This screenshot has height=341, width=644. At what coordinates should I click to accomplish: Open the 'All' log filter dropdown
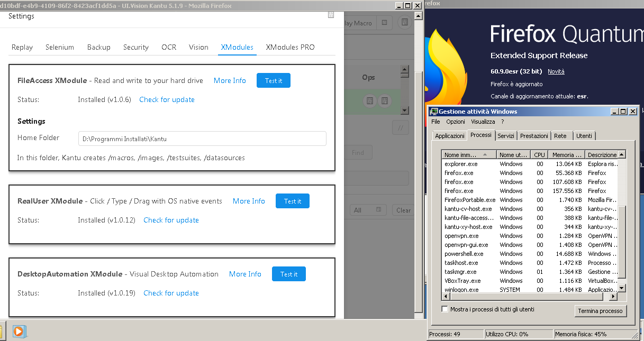368,210
